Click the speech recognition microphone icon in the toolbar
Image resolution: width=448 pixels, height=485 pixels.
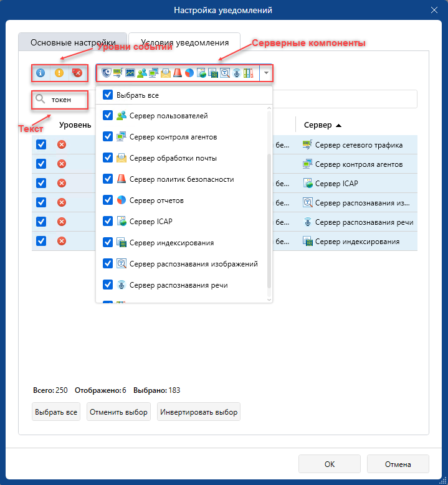pos(237,73)
